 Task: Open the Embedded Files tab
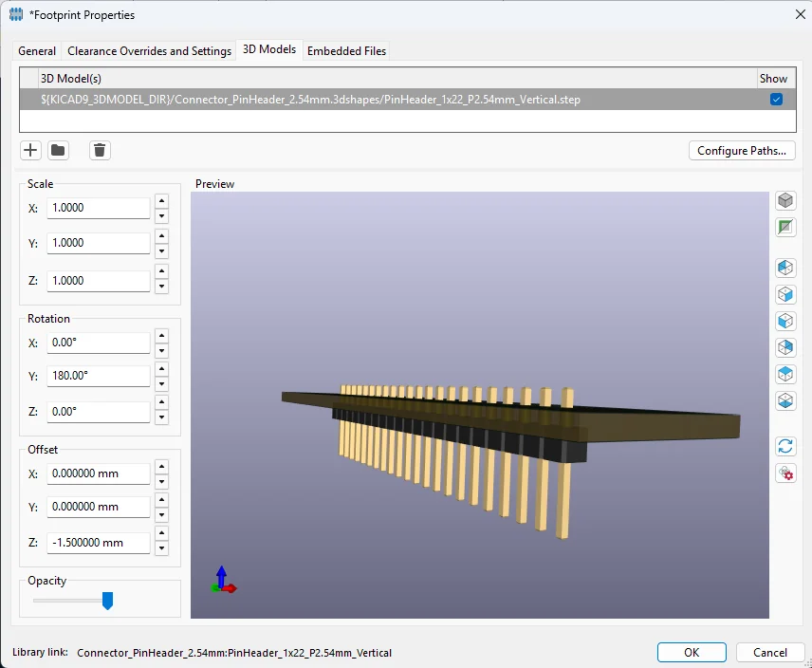pos(346,50)
